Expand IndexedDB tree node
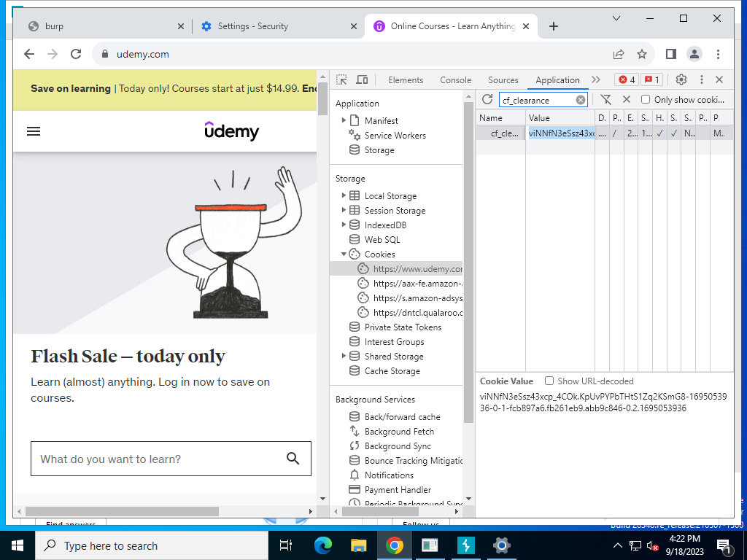Screen dimensions: 747x560 (x=344, y=225)
